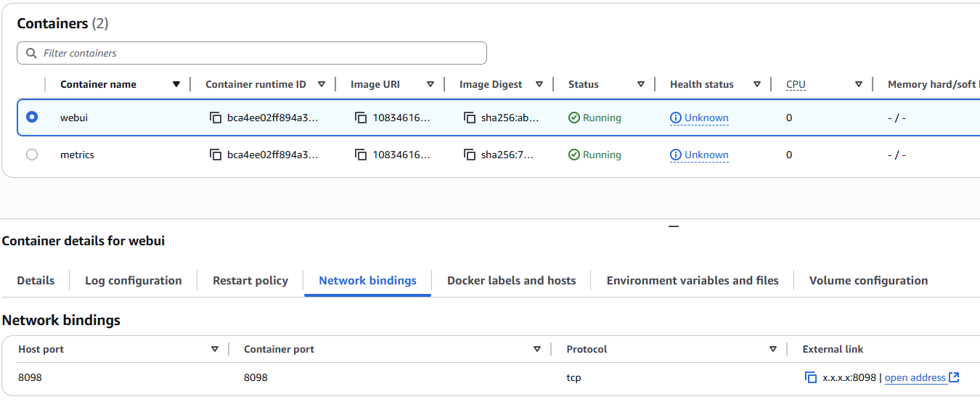The image size is (980, 402).
Task: Select the metrics container radio button
Action: point(32,155)
